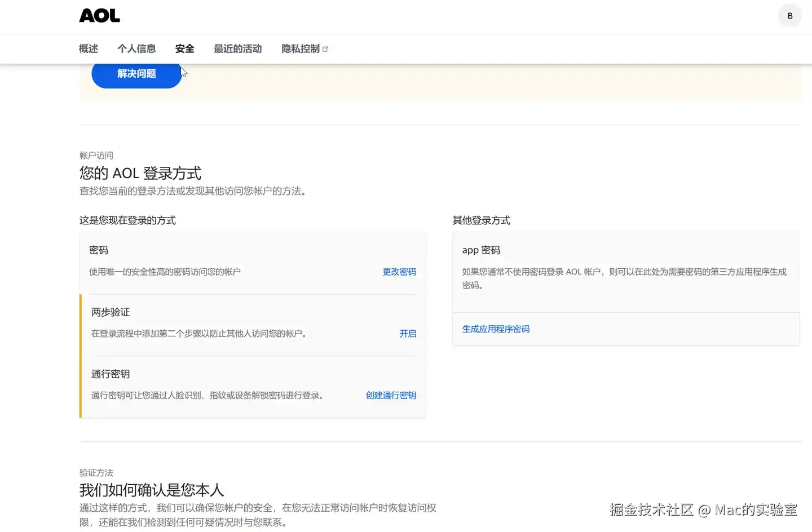Viewport: 812px width, 532px height.
Task: Click the 我们如何确认是您本人 heading
Action: point(152,490)
